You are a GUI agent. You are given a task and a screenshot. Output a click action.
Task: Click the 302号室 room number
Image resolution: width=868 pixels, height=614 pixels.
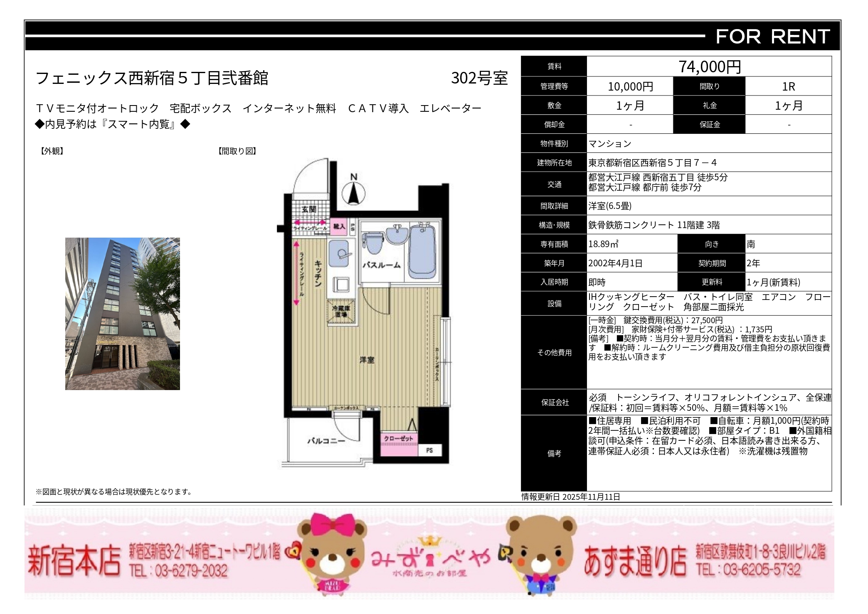[x=479, y=78]
